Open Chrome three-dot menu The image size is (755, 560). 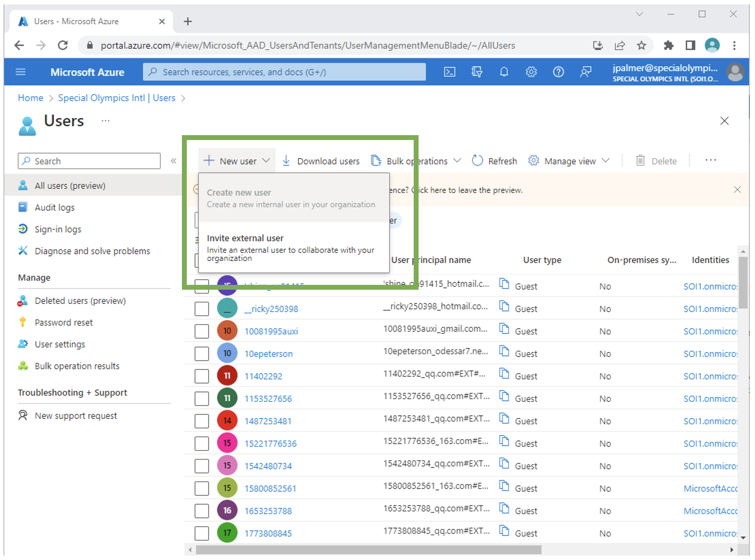tap(734, 45)
